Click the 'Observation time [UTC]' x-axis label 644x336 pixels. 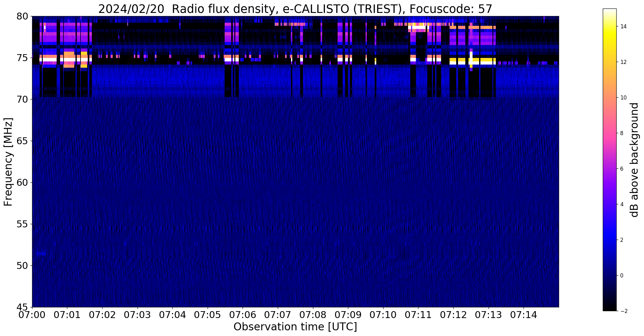click(295, 327)
